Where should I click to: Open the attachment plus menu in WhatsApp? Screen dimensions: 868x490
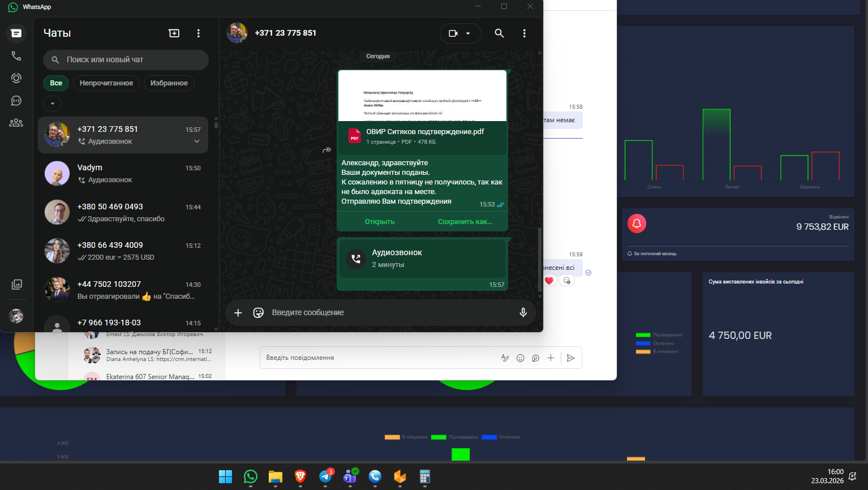(x=238, y=312)
